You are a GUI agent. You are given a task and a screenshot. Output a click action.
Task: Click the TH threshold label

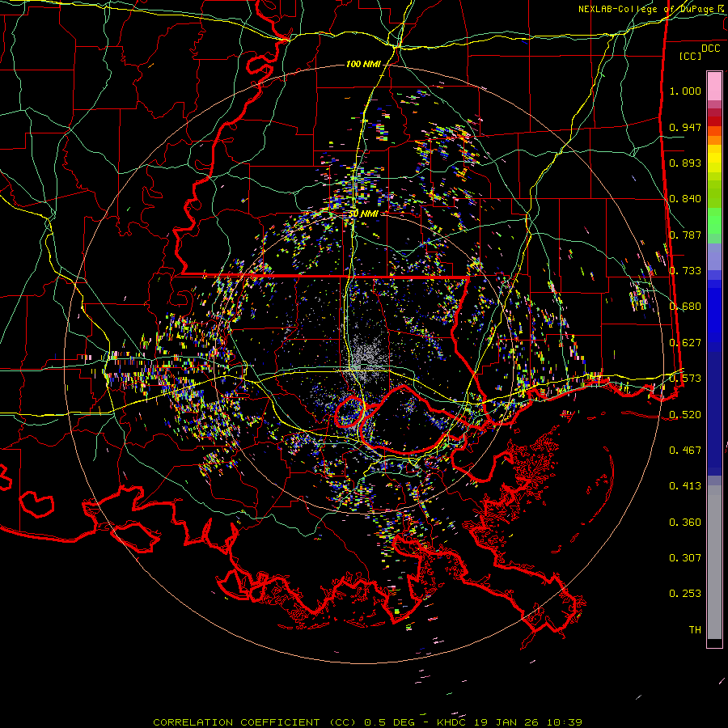(694, 629)
